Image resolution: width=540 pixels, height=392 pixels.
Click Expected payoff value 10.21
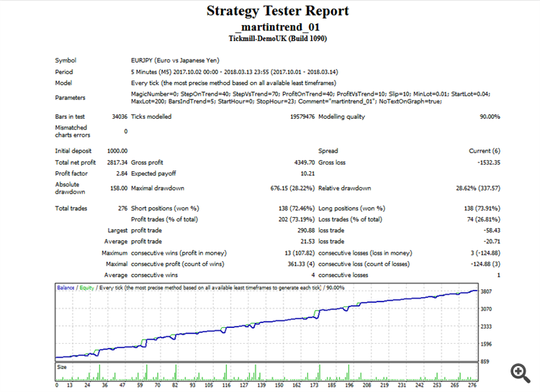pos(307,173)
